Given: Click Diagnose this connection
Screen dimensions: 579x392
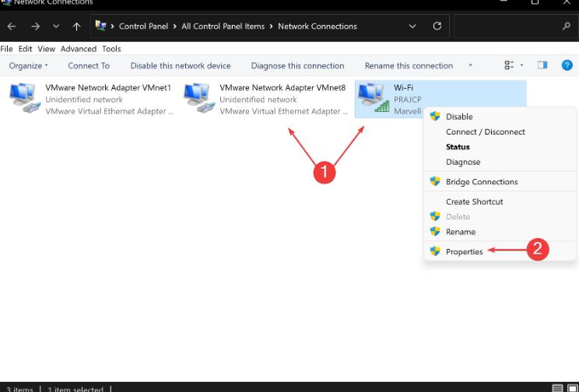Looking at the screenshot, I should (x=297, y=65).
